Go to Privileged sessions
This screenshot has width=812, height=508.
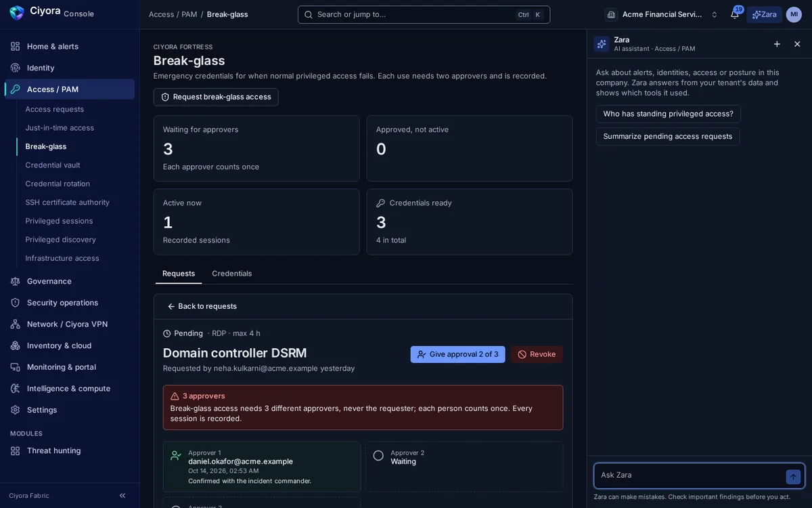59,221
